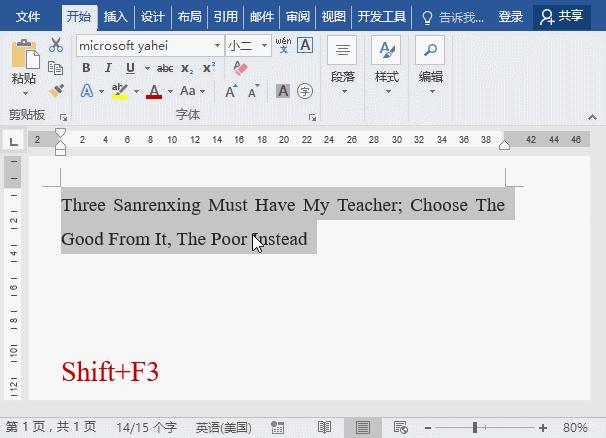Image resolution: width=606 pixels, height=438 pixels.
Task: Toggle subscript formatting
Action: click(x=187, y=68)
